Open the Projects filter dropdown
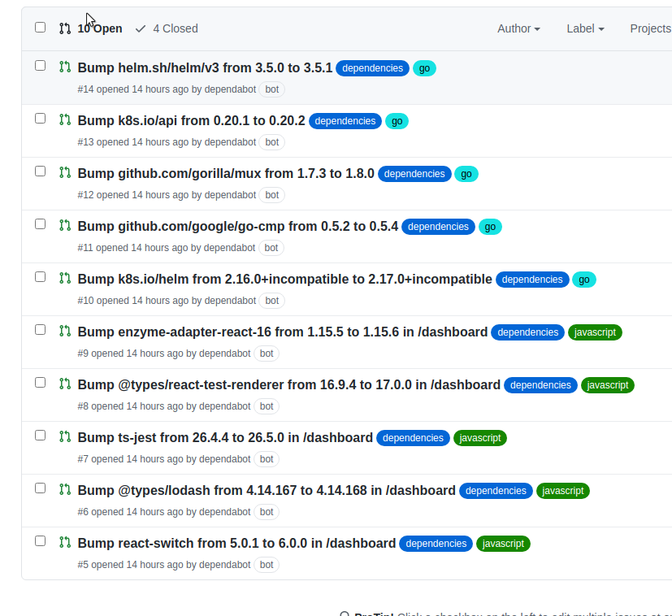This screenshot has width=672, height=616. (651, 28)
